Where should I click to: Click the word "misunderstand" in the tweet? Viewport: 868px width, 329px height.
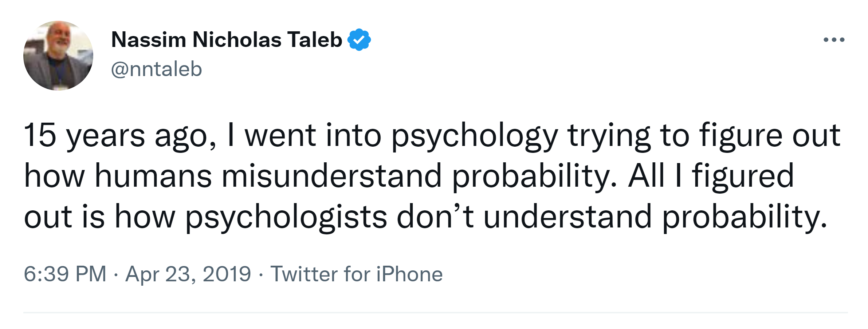tap(331, 177)
